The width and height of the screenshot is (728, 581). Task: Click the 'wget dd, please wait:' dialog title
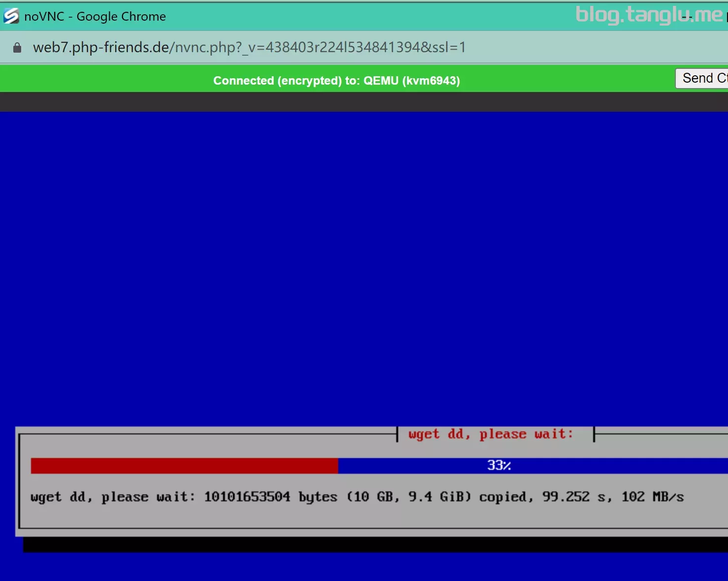point(491,434)
